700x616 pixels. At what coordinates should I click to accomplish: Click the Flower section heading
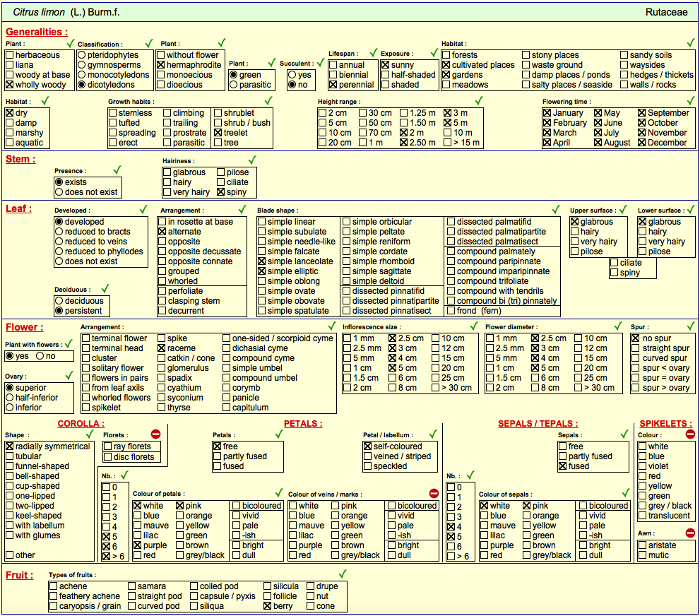point(25,327)
